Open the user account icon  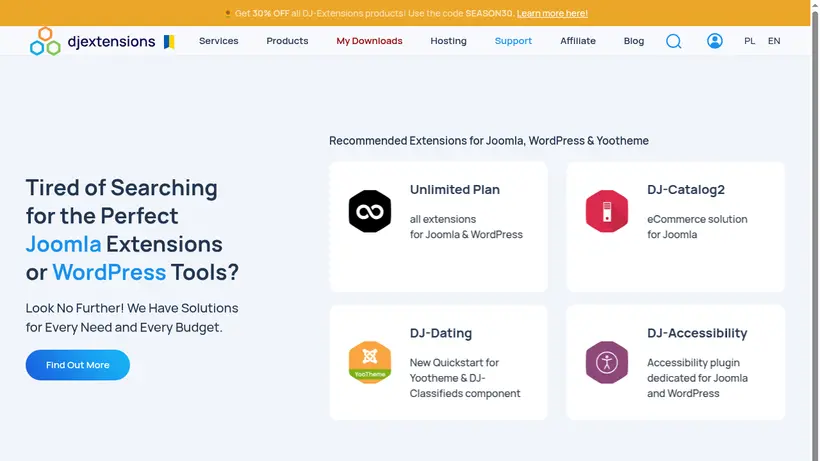(x=714, y=41)
